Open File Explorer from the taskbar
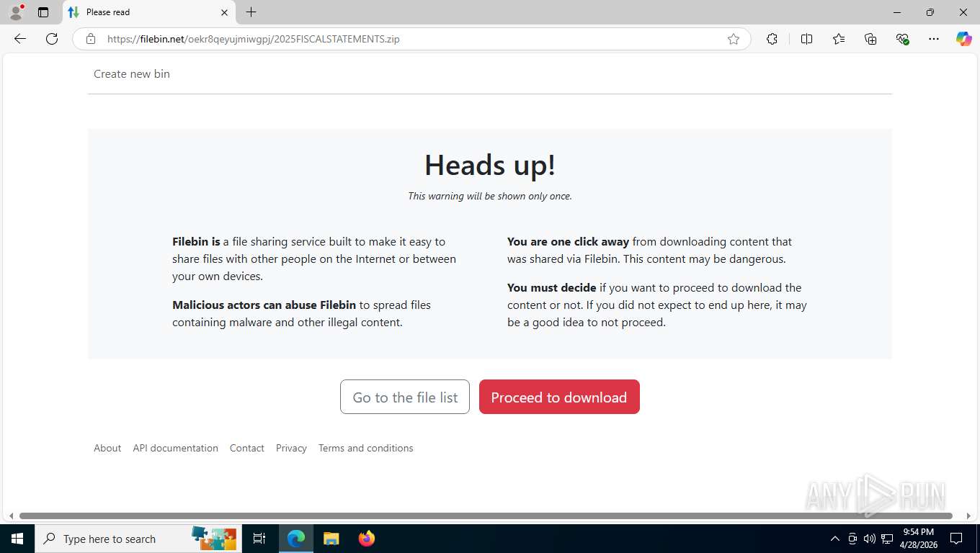The width and height of the screenshot is (980, 553). click(x=331, y=539)
